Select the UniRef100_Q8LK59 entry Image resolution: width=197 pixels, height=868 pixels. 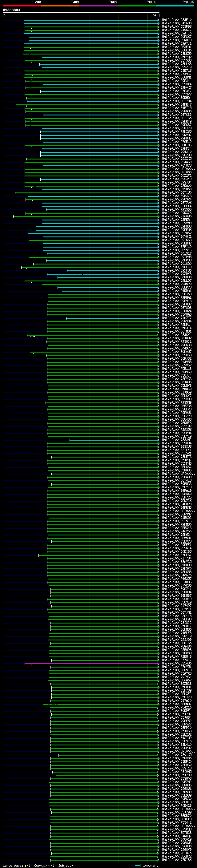click(177, 54)
